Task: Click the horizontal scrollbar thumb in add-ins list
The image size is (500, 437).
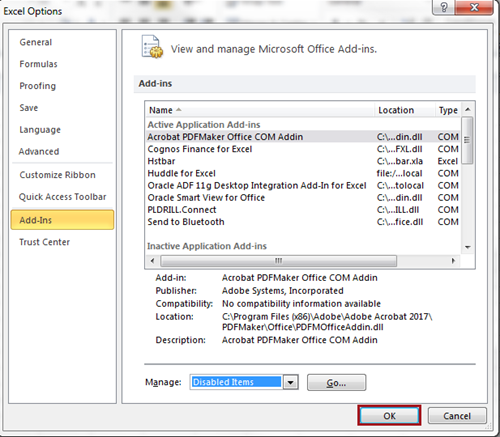Action: pyautogui.click(x=279, y=261)
